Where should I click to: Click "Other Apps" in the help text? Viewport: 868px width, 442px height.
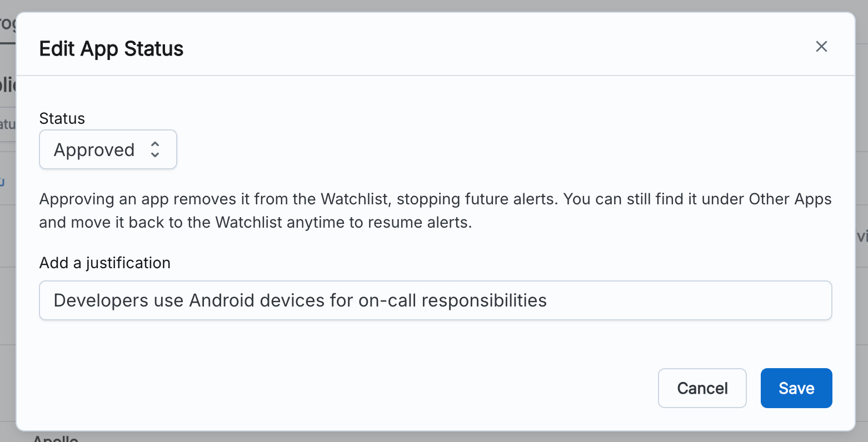click(x=790, y=199)
